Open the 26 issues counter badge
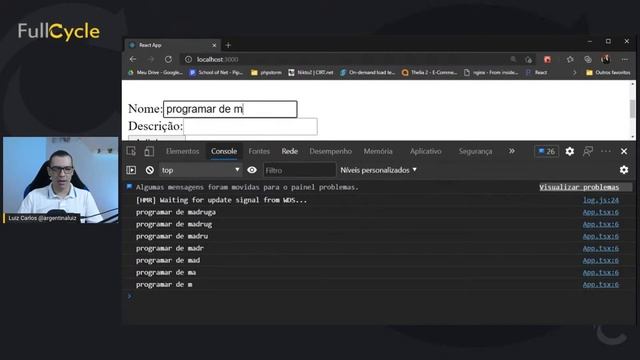Image resolution: width=640 pixels, height=360 pixels. point(547,151)
